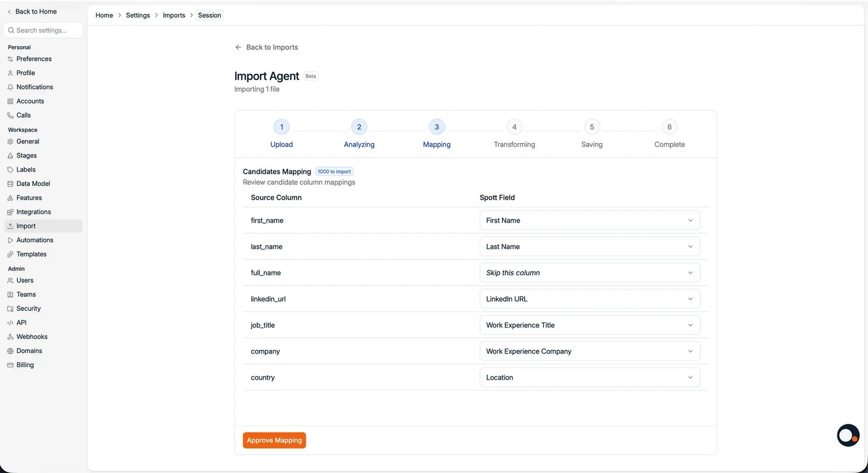Click the full_name source column cell
The height and width of the screenshot is (473, 868).
(266, 273)
